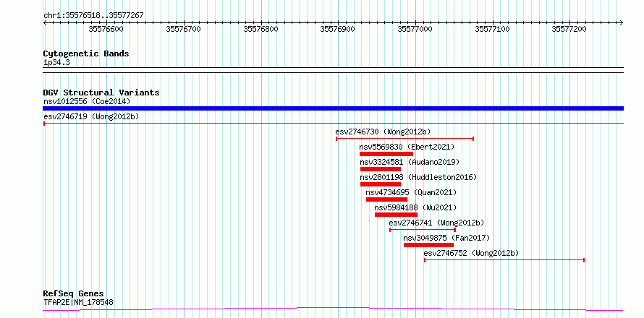The image size is (644, 318).
Task: Open the nsv1012556 (Coe2014) label
Action: pyautogui.click(x=87, y=101)
